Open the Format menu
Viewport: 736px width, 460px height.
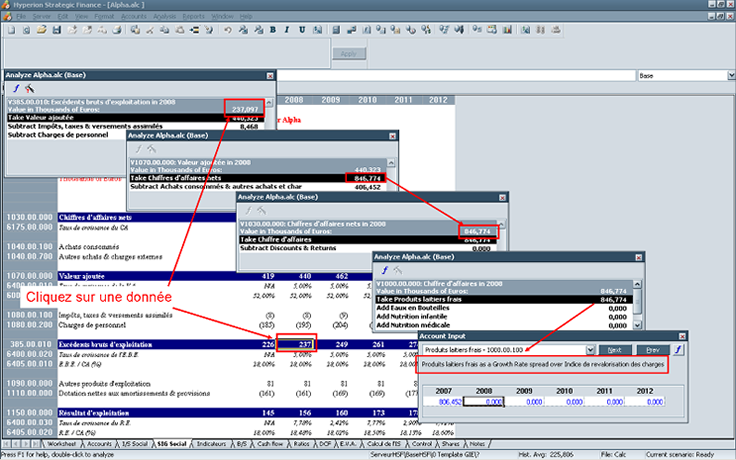pos(104,16)
